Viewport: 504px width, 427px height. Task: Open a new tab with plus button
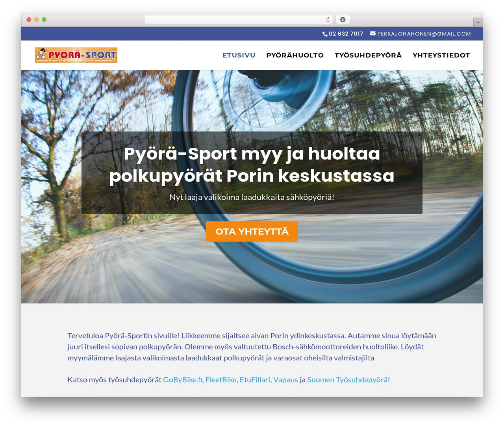pyautogui.click(x=478, y=22)
